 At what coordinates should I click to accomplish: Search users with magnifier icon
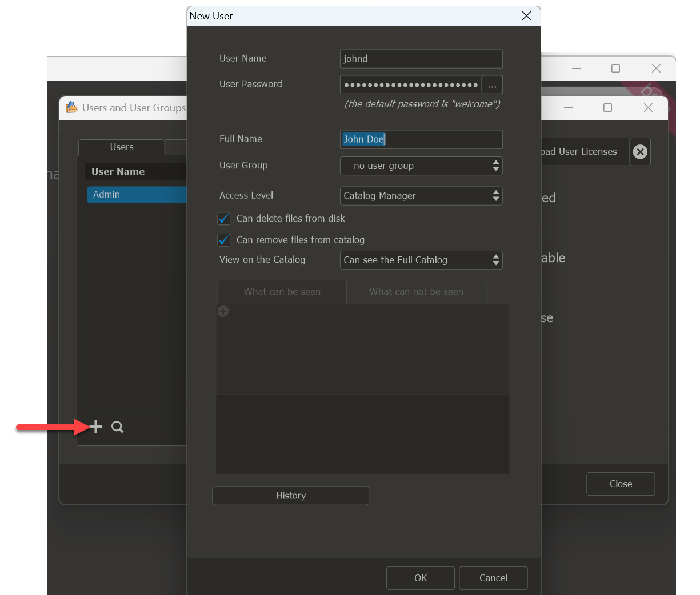[x=118, y=427]
